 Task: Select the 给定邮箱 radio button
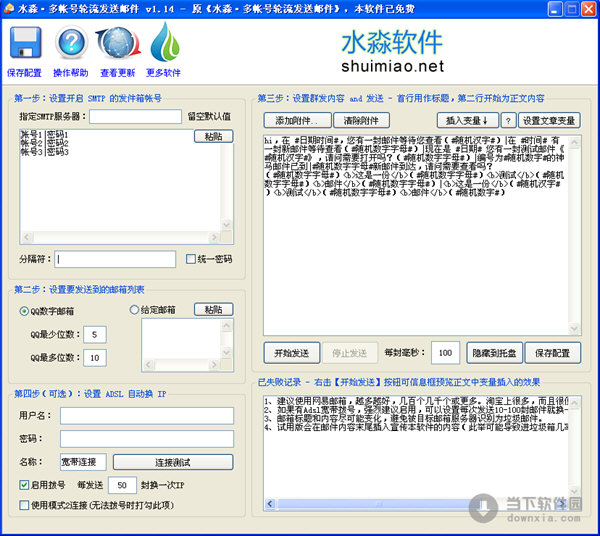(135, 310)
